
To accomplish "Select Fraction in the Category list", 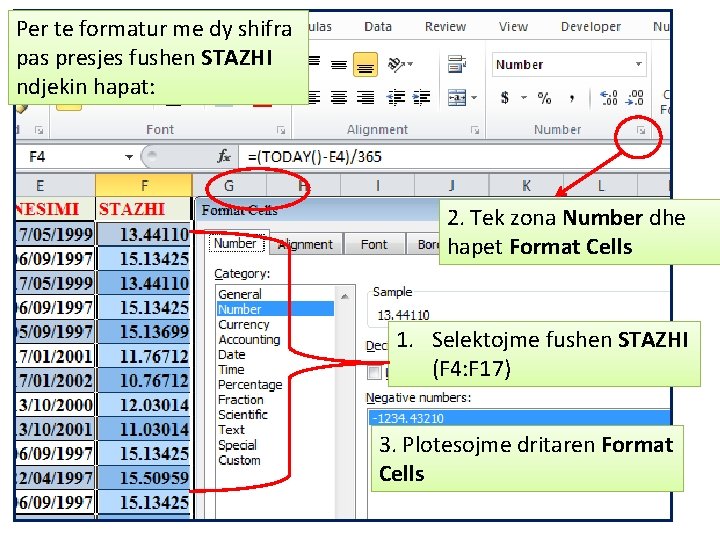I will coord(241,400).
